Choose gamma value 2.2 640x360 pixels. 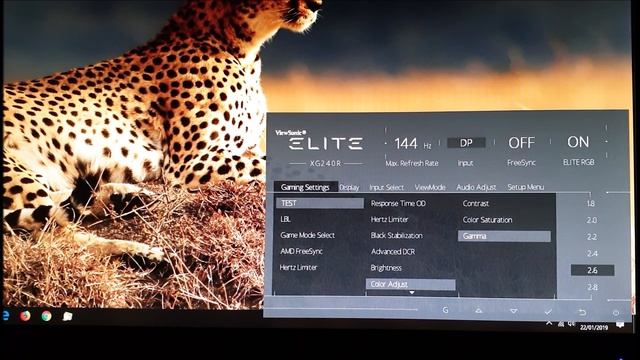[591, 237]
